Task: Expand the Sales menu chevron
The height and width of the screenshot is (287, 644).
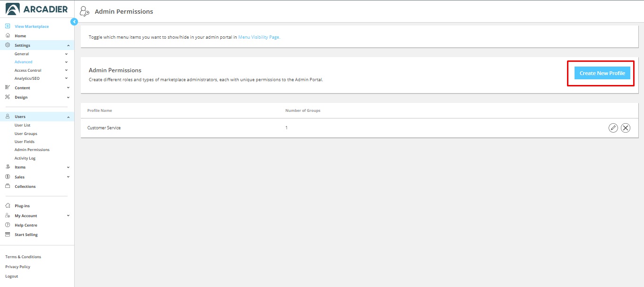Action: click(x=68, y=177)
